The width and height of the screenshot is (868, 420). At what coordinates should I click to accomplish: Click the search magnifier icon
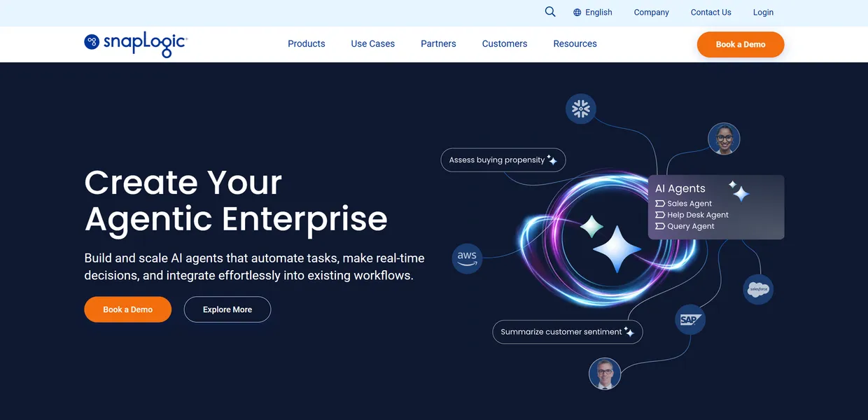point(550,12)
